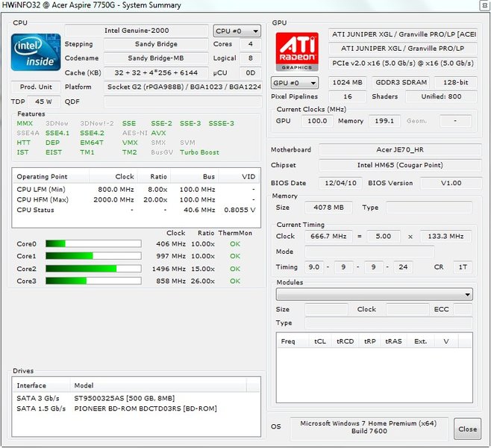Click the memory Size 4078 MB field
The height and width of the screenshot is (448, 491).
[328, 208]
